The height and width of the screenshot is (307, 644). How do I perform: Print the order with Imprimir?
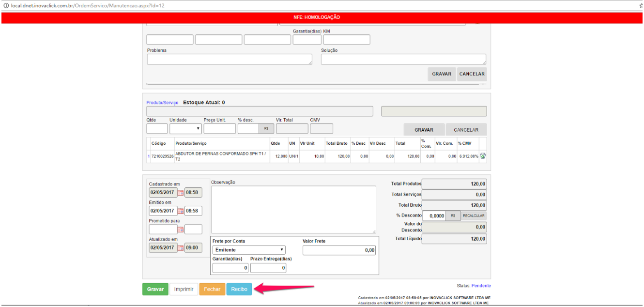pos(184,289)
